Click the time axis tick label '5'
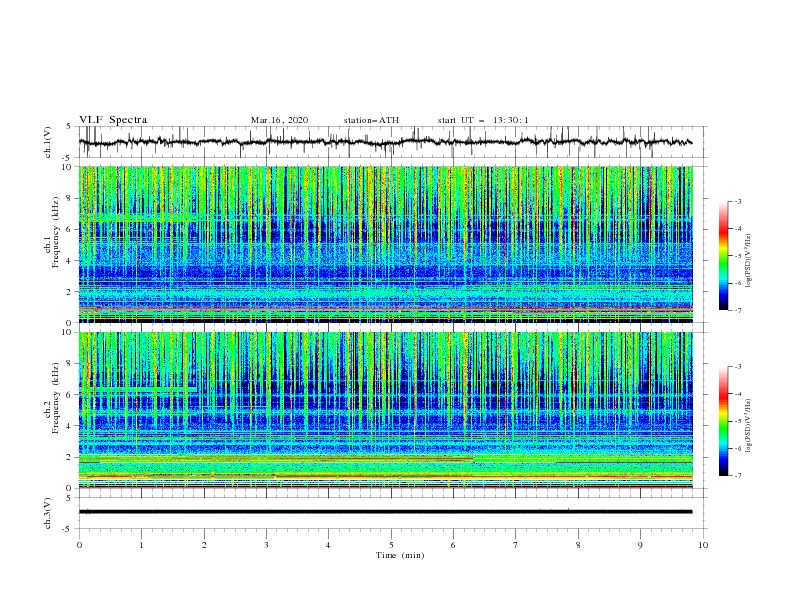This screenshot has width=792, height=612. (391, 545)
